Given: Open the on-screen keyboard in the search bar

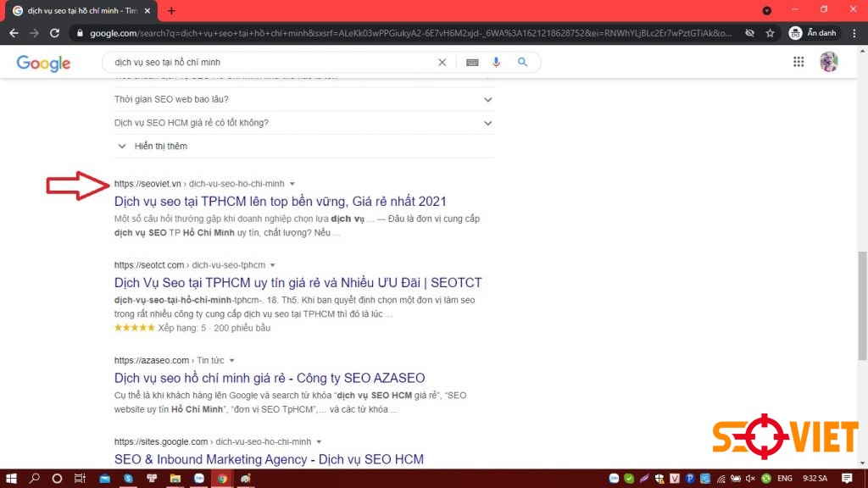Looking at the screenshot, I should coord(471,62).
